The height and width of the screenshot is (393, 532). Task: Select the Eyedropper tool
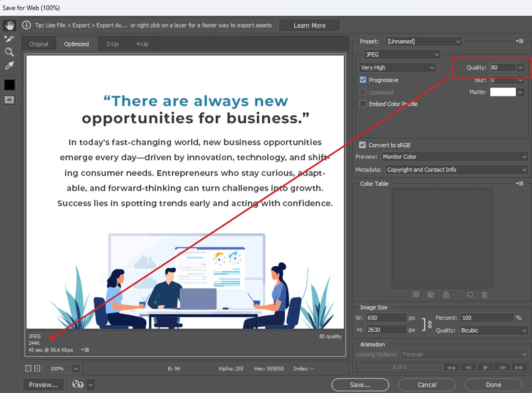pyautogui.click(x=9, y=65)
